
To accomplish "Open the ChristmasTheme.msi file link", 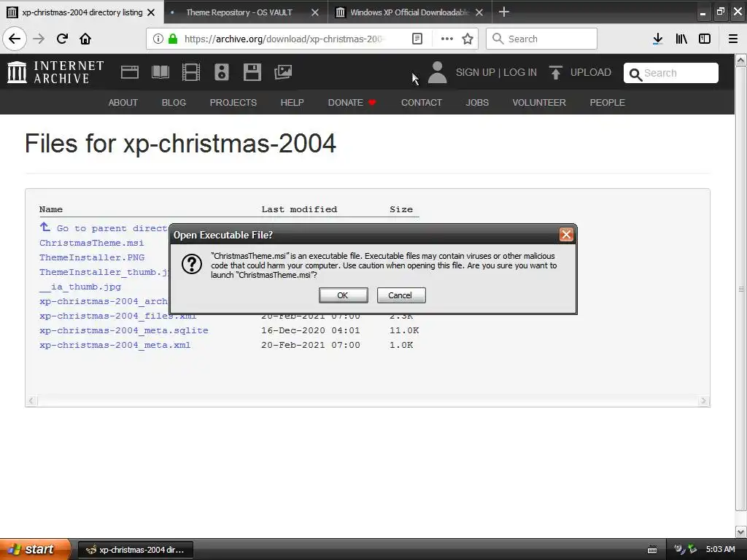I will pyautogui.click(x=91, y=243).
